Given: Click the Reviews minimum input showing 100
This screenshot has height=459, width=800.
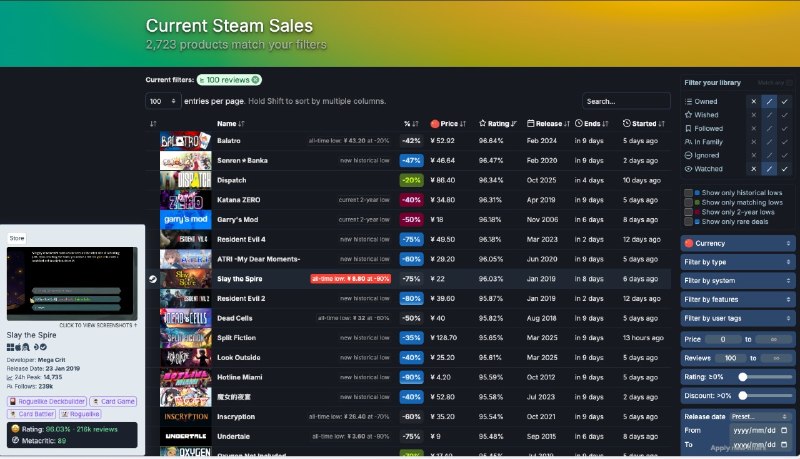Looking at the screenshot, I should 730,358.
